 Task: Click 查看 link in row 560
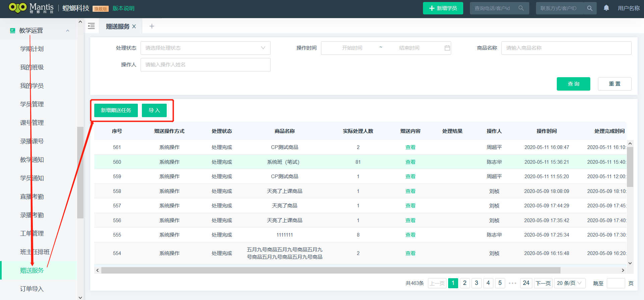410,162
